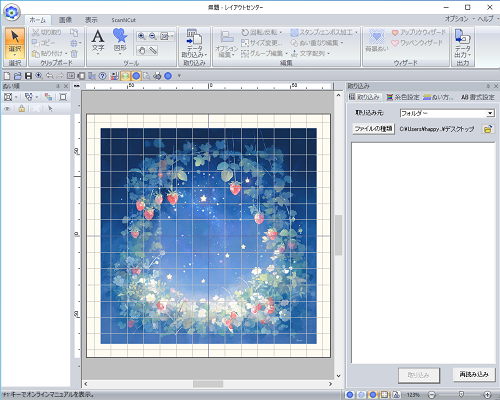This screenshot has width=500, height=400.
Task: Toggle the highlighted green circle quick toolbar button
Action: tap(125, 76)
